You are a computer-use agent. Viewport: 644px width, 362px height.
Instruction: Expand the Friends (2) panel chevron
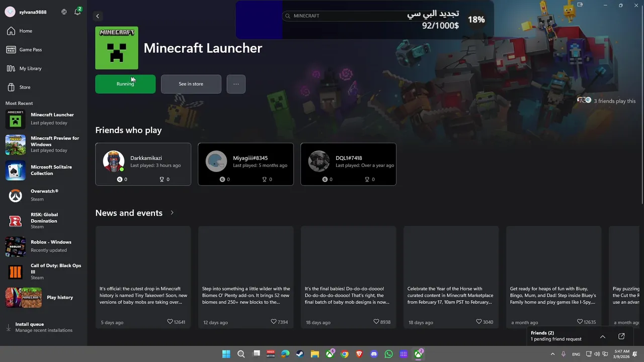[603, 336]
